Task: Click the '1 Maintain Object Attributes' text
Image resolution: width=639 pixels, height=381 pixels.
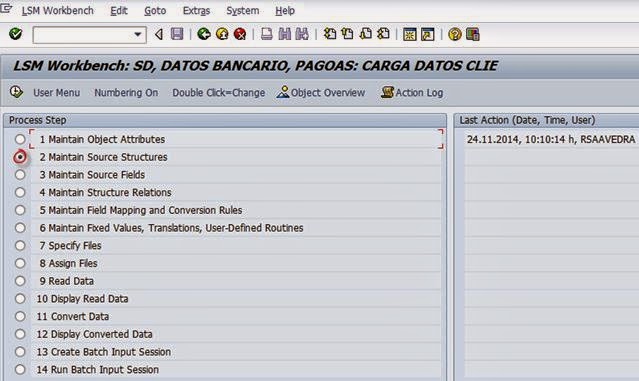Action: (x=102, y=139)
